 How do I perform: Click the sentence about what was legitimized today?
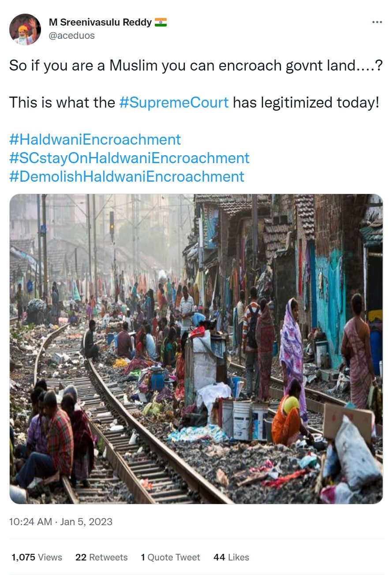pos(194,103)
